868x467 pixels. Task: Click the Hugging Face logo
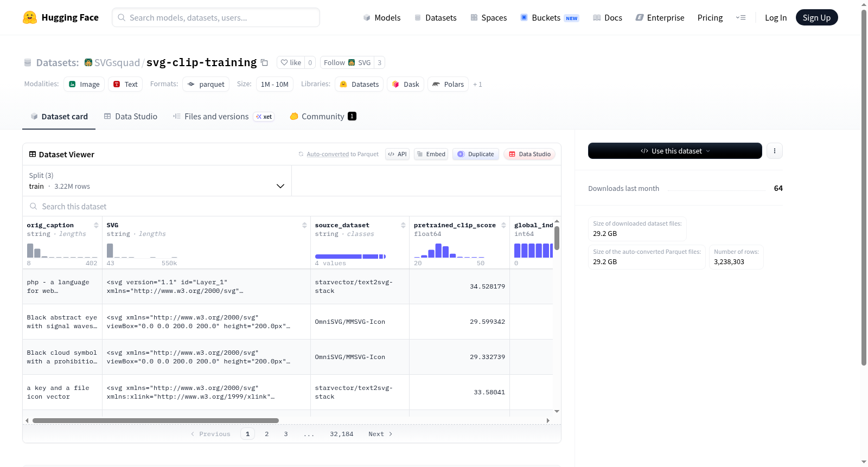click(60, 17)
